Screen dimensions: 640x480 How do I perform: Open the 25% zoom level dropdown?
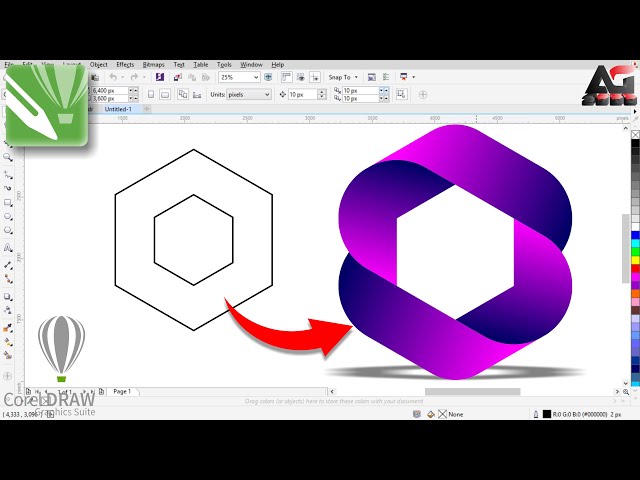[256, 77]
